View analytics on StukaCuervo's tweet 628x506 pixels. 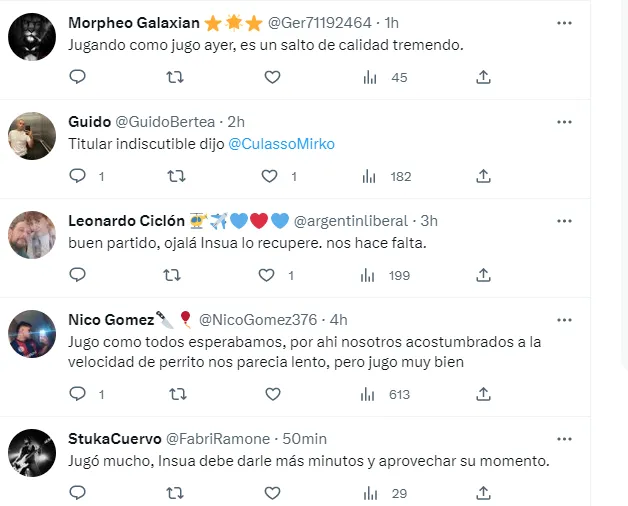pos(369,493)
